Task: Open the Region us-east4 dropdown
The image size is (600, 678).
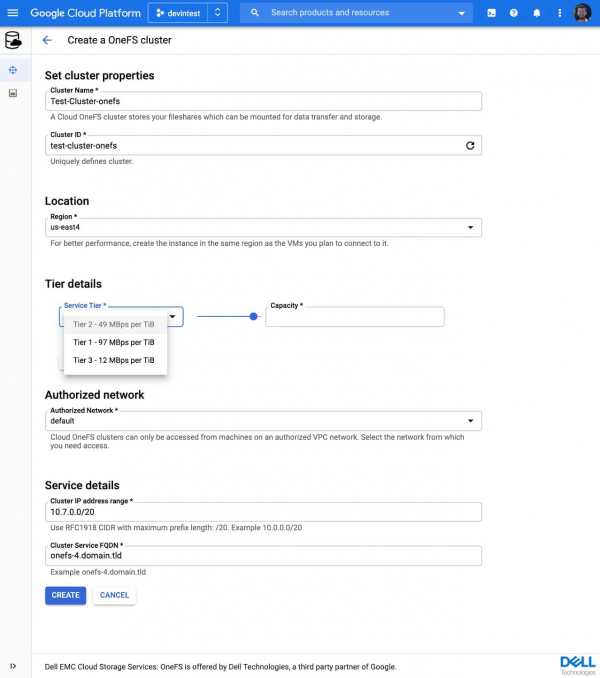Action: pos(263,227)
